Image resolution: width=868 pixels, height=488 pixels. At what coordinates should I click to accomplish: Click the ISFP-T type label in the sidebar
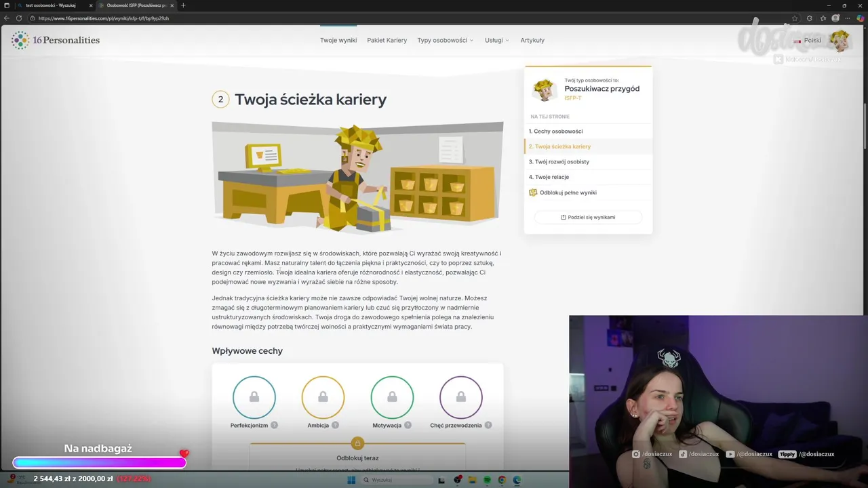click(x=573, y=98)
